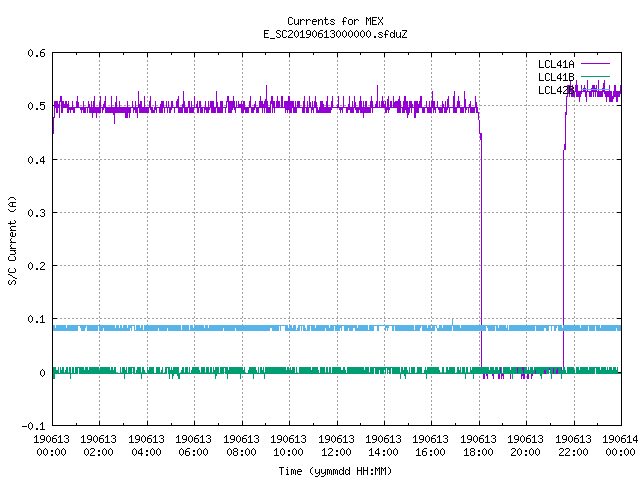Select the LCL42B legend label

556,90
